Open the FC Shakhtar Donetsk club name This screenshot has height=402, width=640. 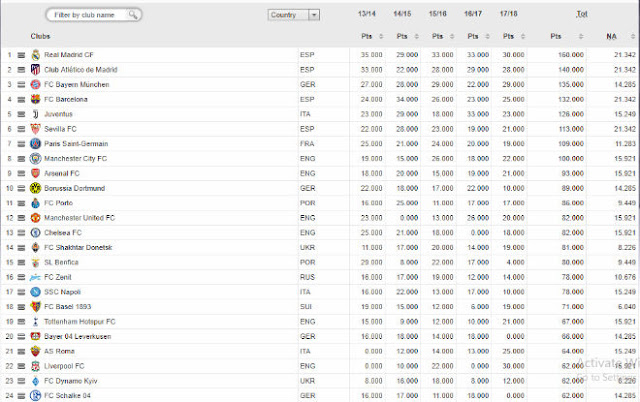pyautogui.click(x=78, y=247)
